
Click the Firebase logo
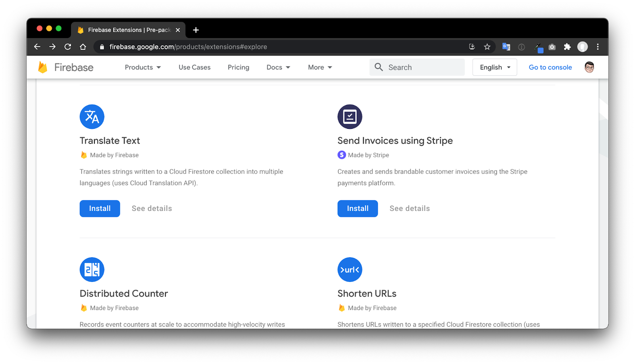42,67
